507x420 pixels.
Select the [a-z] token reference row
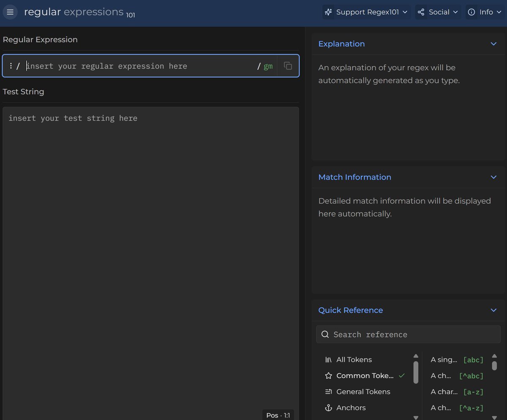(x=457, y=392)
